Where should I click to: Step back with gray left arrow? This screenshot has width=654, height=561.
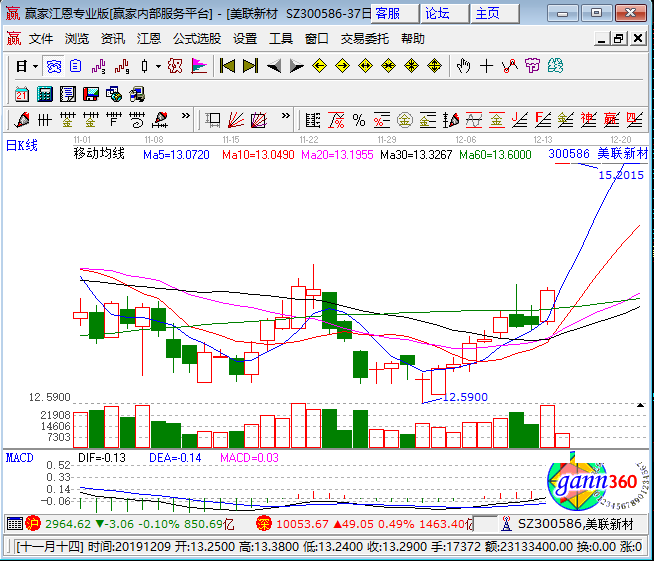[274, 66]
